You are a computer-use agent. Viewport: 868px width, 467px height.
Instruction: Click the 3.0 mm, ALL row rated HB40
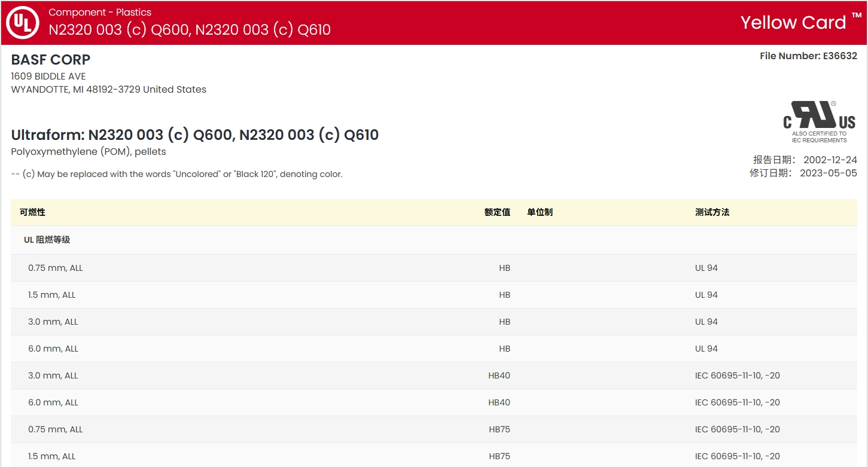(x=434, y=376)
